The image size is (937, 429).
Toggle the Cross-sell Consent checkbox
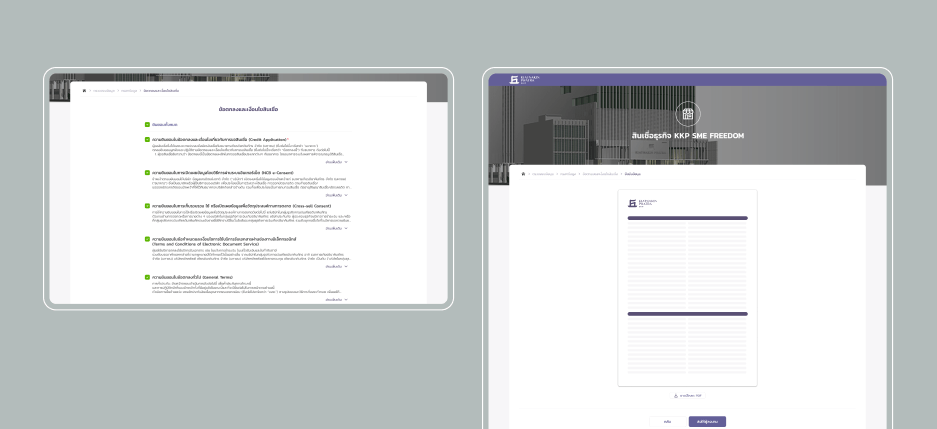point(148,206)
